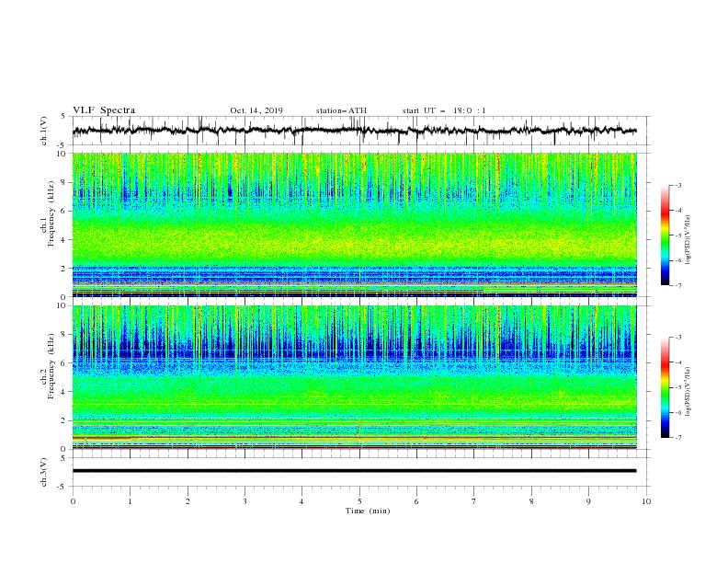Click the '8' tick on the Time axis
The image size is (728, 563).
pyautogui.click(x=531, y=501)
